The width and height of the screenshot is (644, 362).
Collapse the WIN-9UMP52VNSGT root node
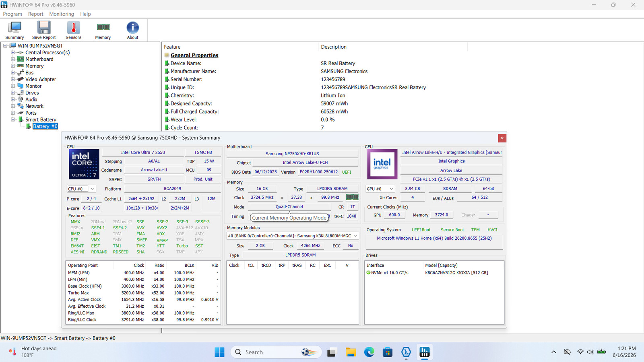(5, 46)
